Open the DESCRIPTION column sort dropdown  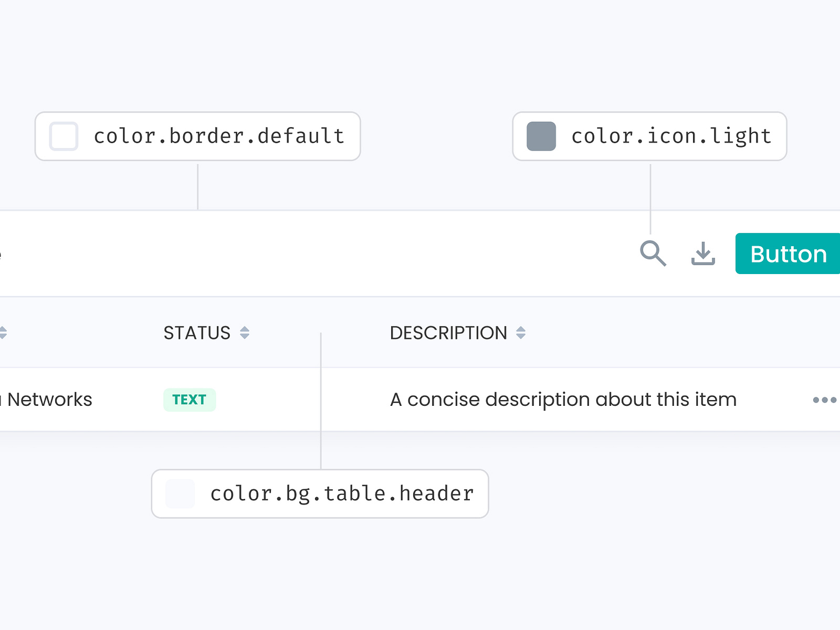(x=520, y=332)
